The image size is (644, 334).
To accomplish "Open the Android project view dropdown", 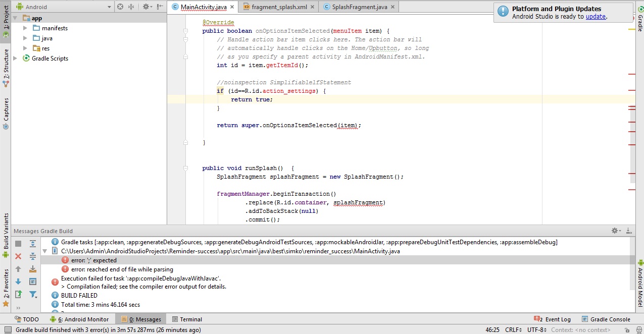I will [109, 7].
